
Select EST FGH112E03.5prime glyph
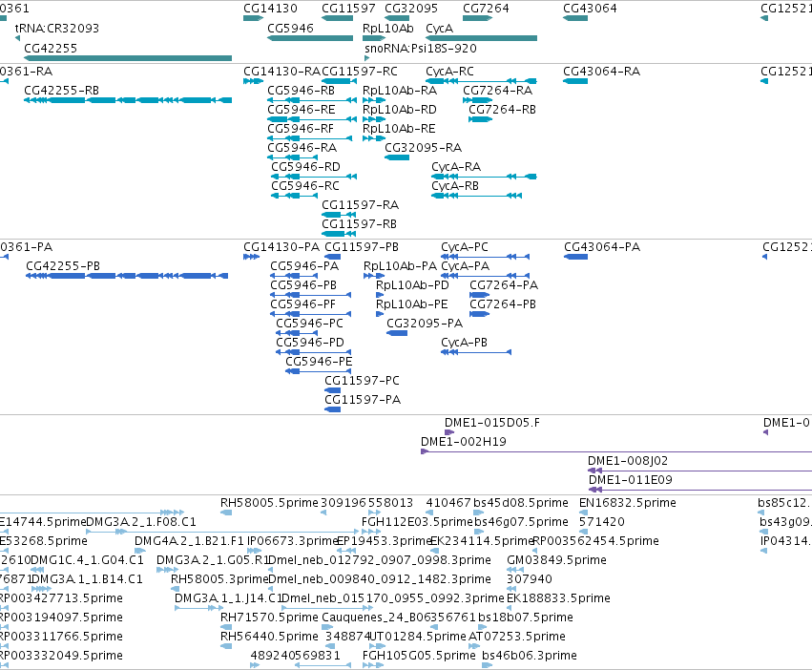point(371,532)
